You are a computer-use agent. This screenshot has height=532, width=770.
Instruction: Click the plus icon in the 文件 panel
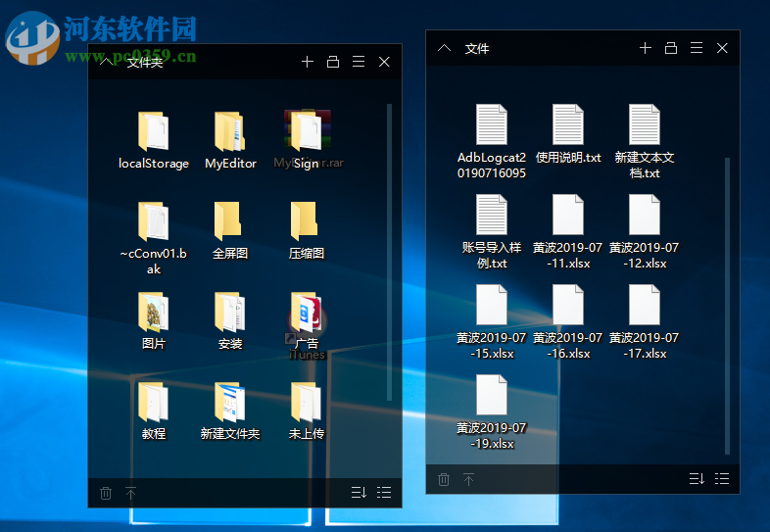(646, 48)
